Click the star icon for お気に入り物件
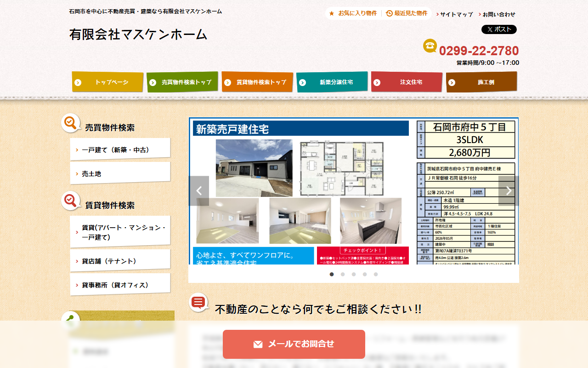 point(332,13)
